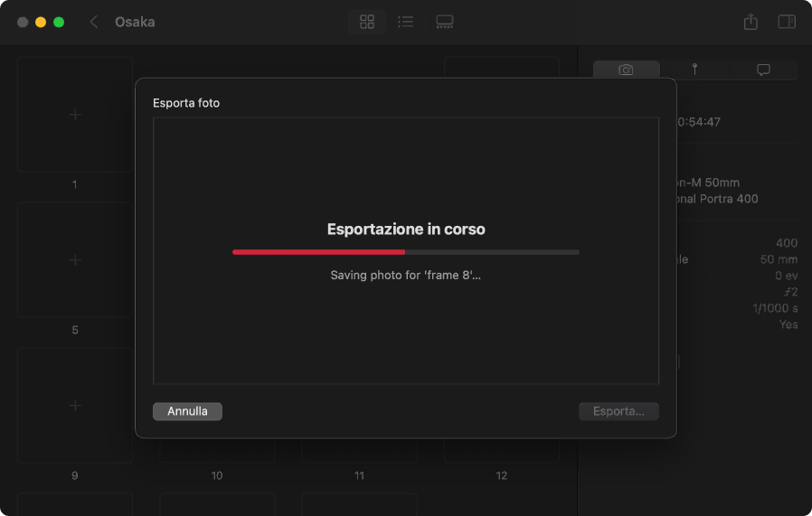Select the comment bubble tab in inspector

click(x=763, y=70)
